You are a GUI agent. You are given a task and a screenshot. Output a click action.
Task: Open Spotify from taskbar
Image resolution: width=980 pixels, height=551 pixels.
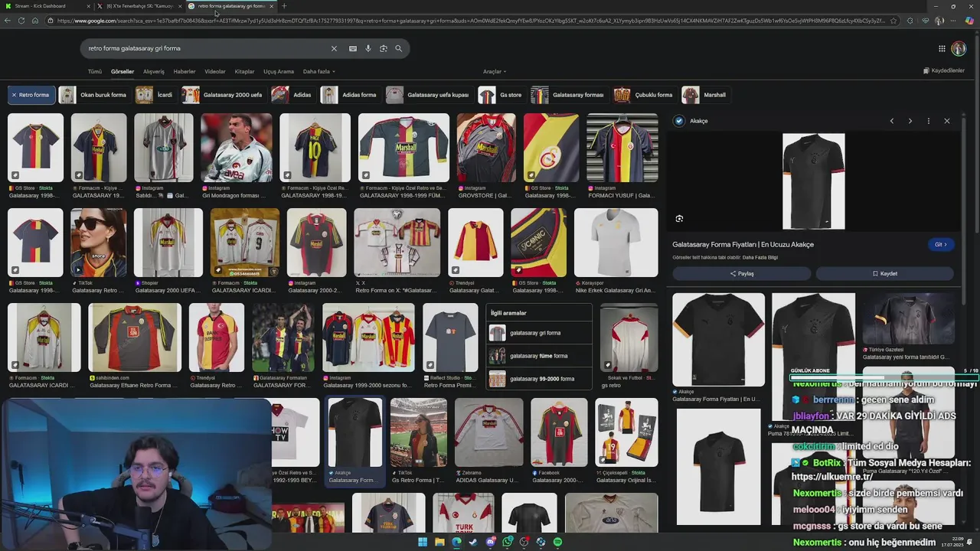click(x=557, y=542)
